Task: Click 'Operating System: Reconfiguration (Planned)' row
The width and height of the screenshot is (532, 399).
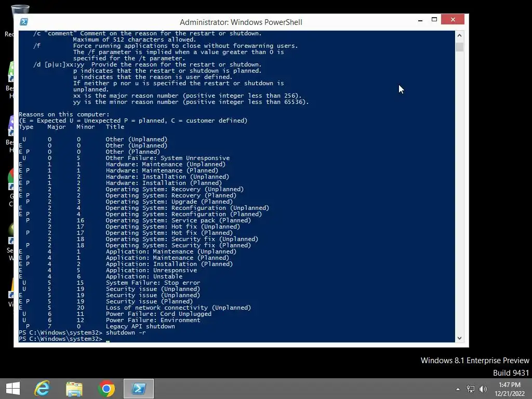Action: [140, 214]
